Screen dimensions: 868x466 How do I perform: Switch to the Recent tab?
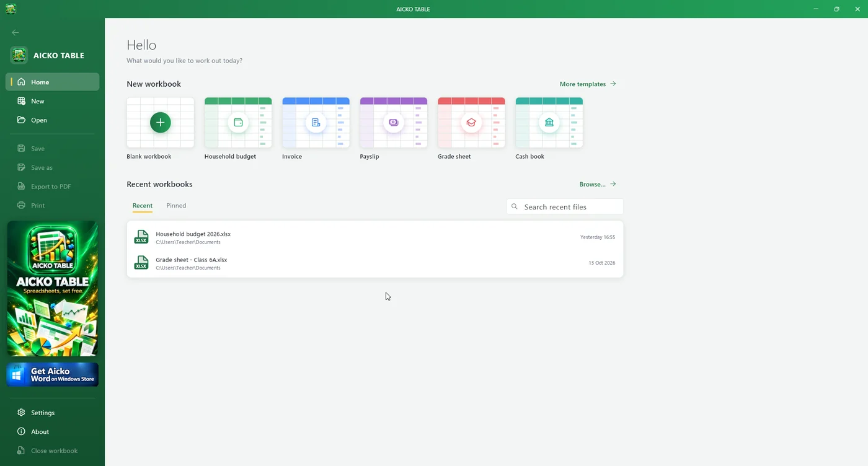tap(143, 206)
